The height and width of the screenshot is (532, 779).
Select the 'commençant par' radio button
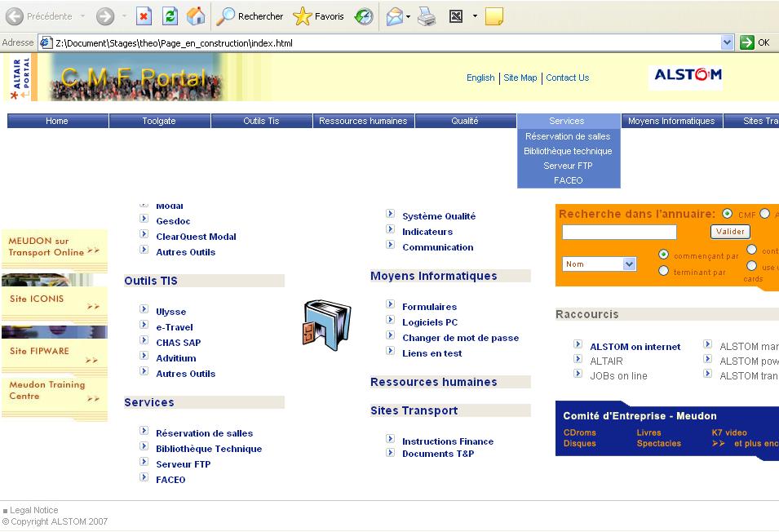pos(663,255)
